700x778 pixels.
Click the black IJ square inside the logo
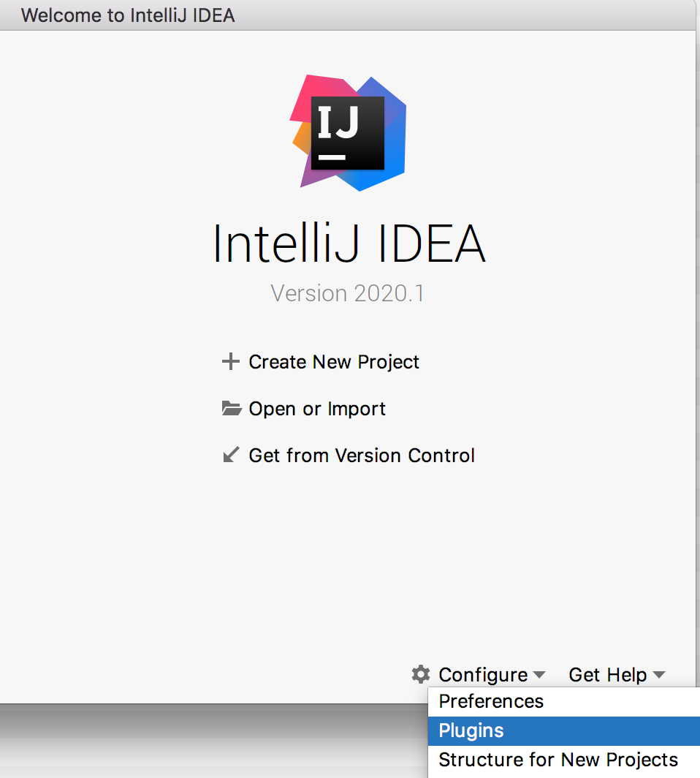click(347, 133)
